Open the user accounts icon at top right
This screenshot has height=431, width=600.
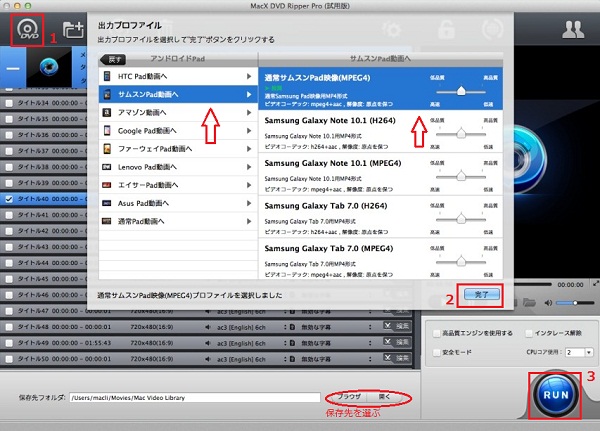coord(573,29)
